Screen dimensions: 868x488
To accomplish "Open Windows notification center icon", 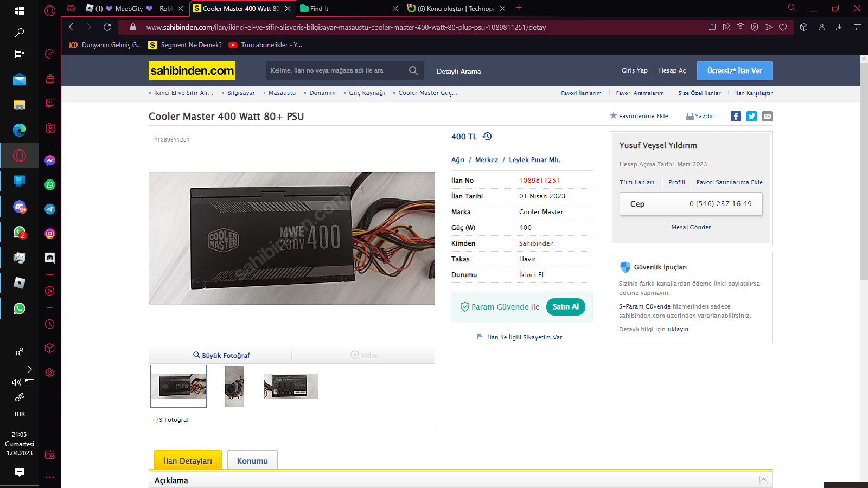I will (x=20, y=472).
